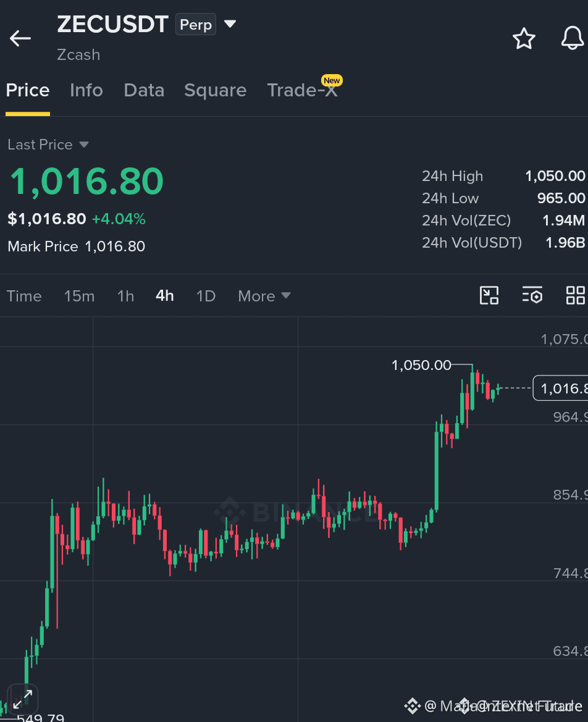Expand the ZECUSDT Perp pair dropdown

click(230, 23)
